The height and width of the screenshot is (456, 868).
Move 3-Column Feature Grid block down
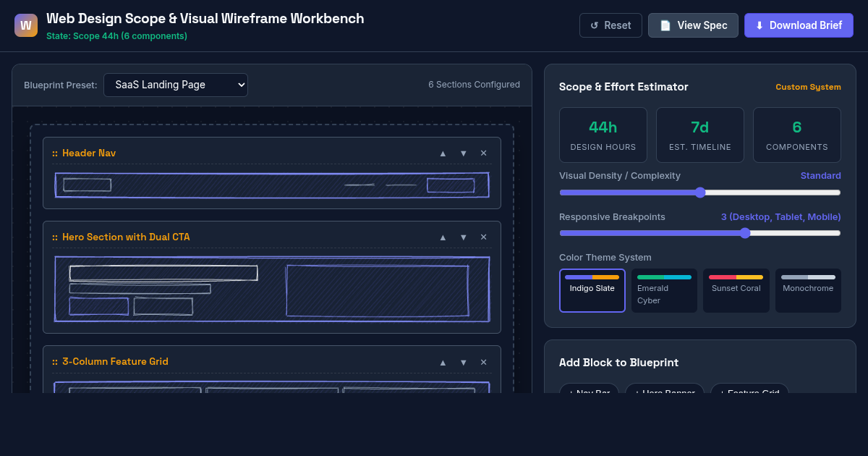pos(463,362)
